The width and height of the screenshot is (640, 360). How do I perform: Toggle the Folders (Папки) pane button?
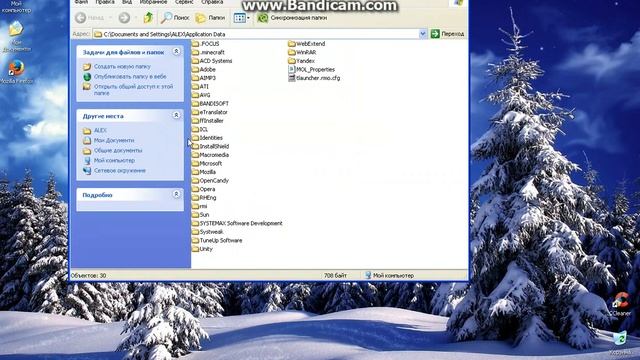(210, 18)
